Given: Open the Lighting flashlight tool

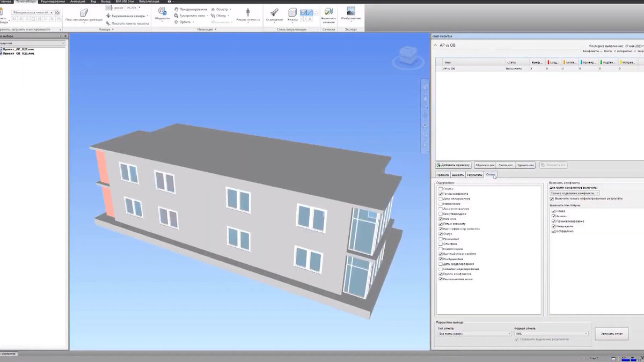Looking at the screenshot, I should click(x=274, y=12).
